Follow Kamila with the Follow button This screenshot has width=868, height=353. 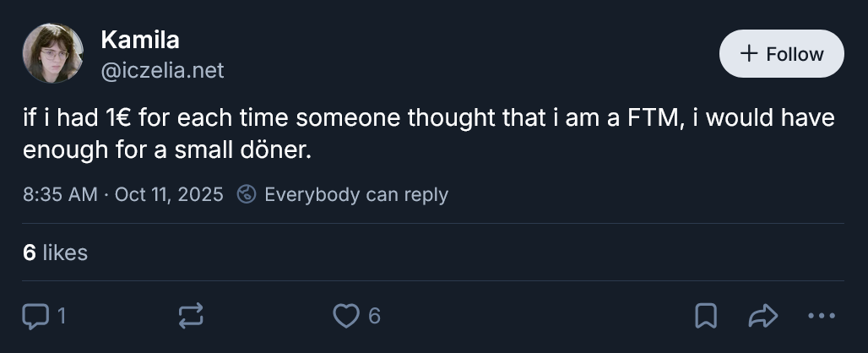(781, 54)
